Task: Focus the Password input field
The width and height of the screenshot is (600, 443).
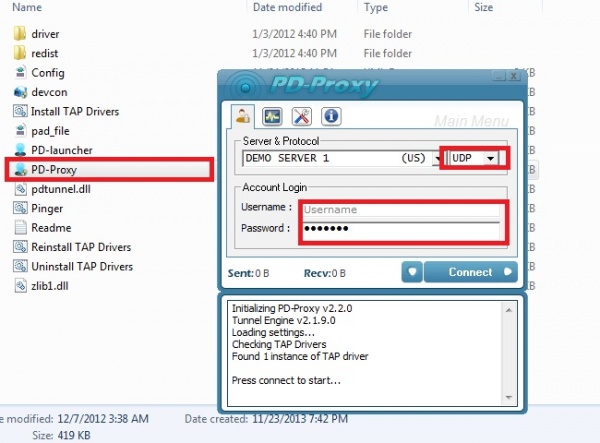Action: pos(401,229)
